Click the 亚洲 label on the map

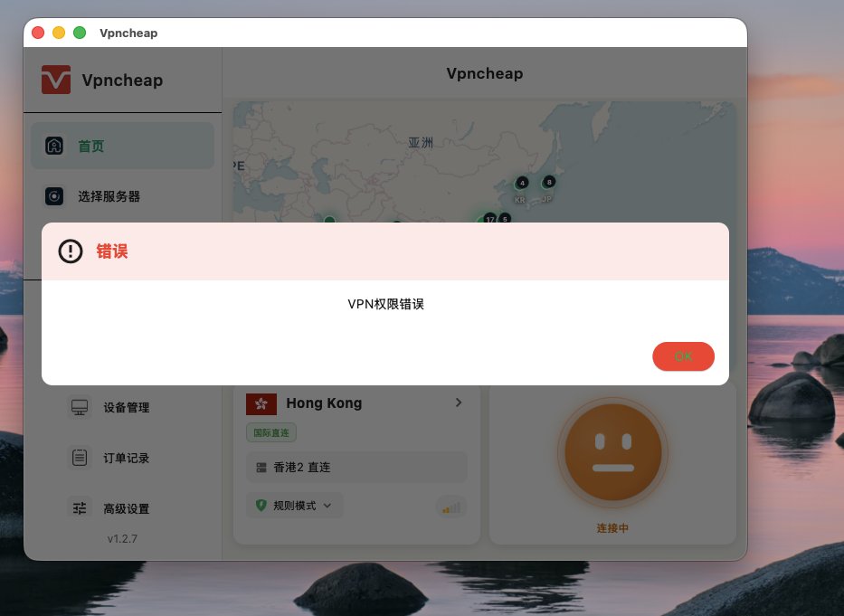point(421,143)
